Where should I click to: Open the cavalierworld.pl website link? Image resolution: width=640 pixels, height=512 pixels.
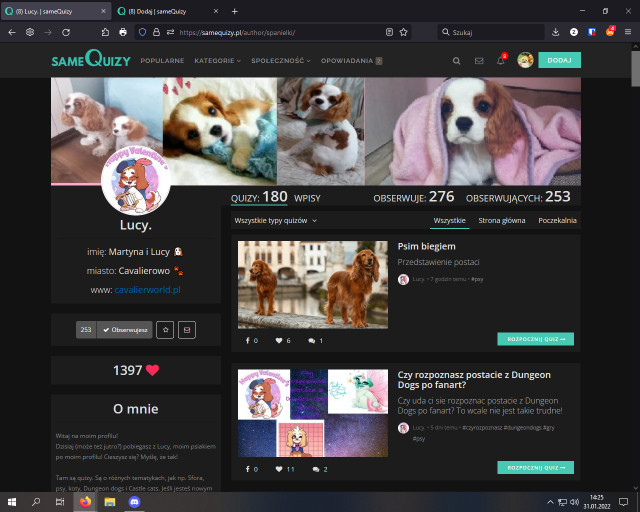(147, 289)
